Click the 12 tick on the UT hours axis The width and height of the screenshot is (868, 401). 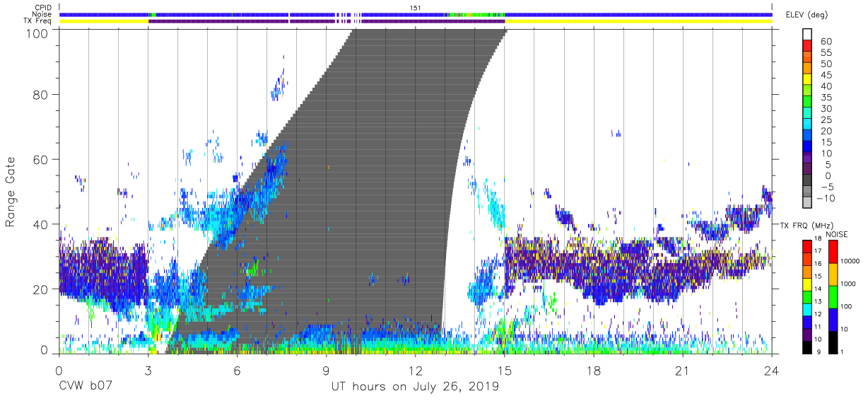coord(416,371)
